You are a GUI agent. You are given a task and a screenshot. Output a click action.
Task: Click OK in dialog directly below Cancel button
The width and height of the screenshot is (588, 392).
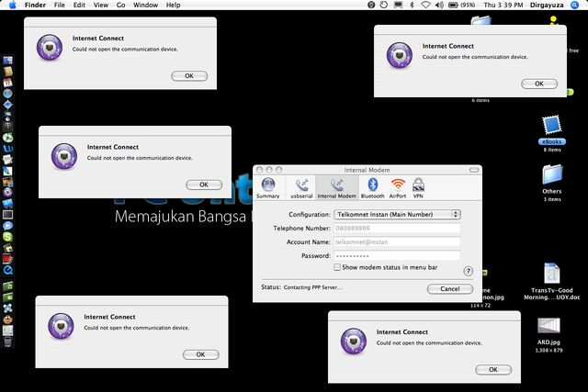(493, 370)
